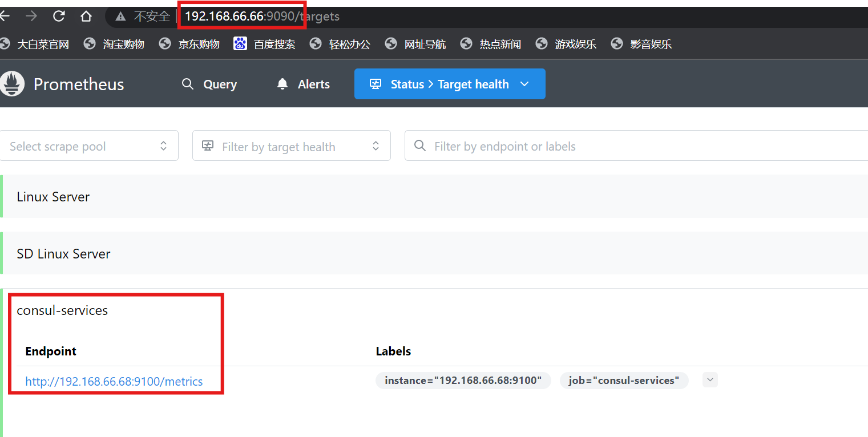Go to browser home icon
This screenshot has width=868, height=437.
click(x=86, y=17)
